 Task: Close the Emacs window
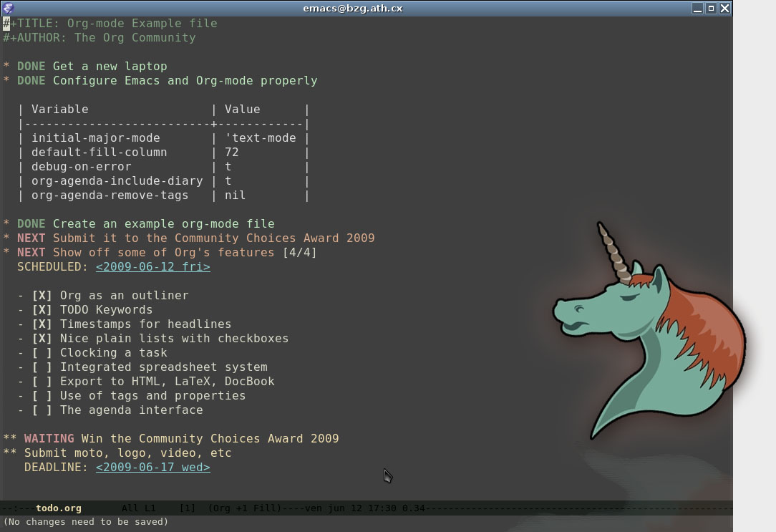(x=724, y=9)
